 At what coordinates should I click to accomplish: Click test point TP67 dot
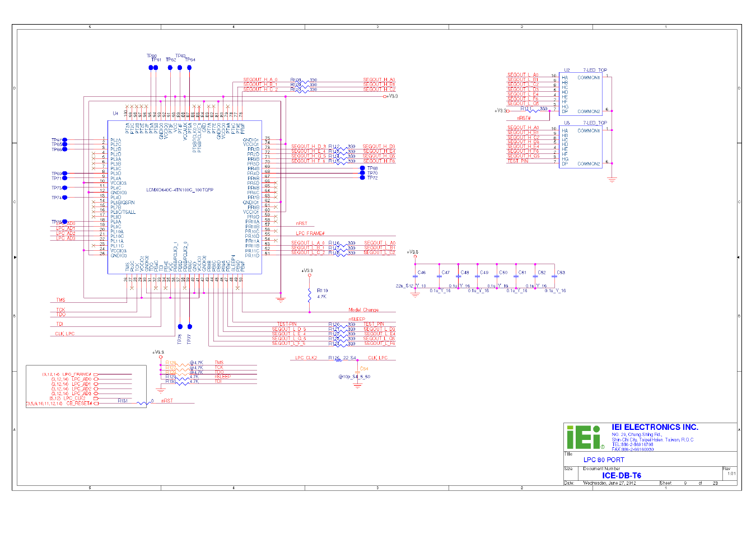tap(65, 140)
